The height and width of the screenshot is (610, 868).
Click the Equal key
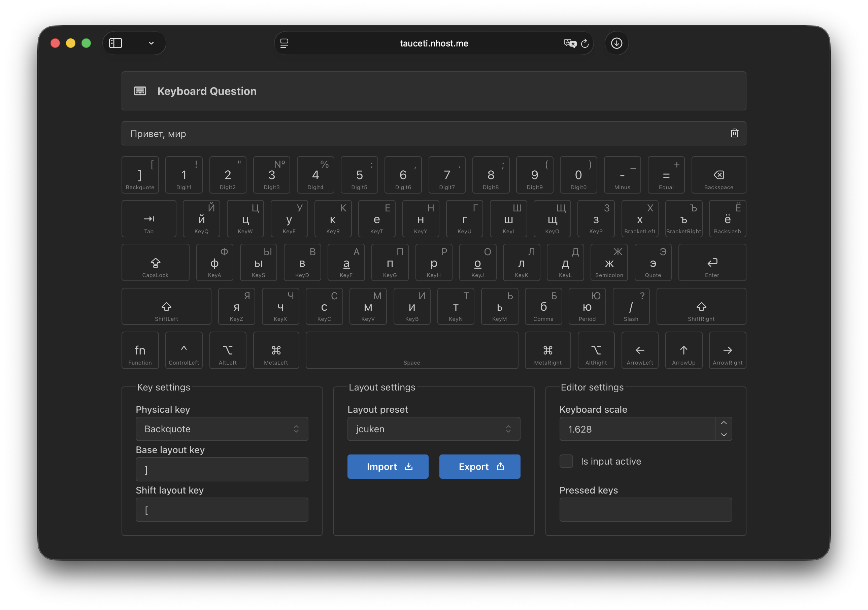tap(666, 175)
